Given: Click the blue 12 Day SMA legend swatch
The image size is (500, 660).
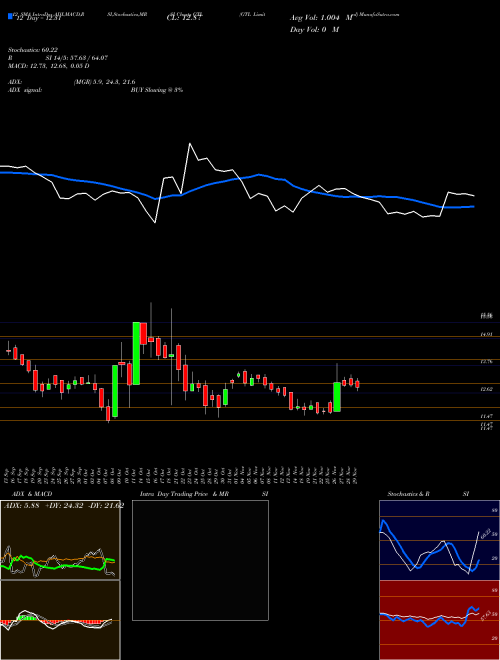Looking at the screenshot, I should click(x=11, y=17).
